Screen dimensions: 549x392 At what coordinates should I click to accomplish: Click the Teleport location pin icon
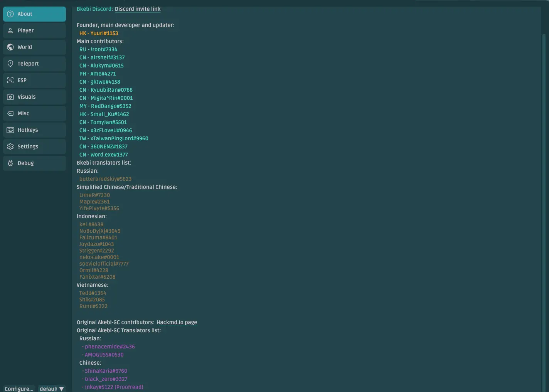[x=10, y=64]
